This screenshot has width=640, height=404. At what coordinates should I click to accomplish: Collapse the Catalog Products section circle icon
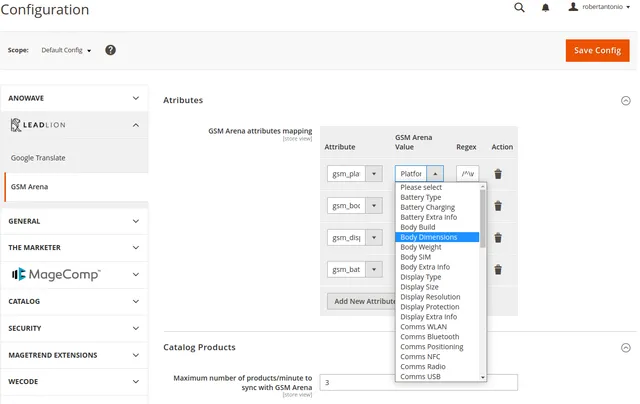point(625,348)
